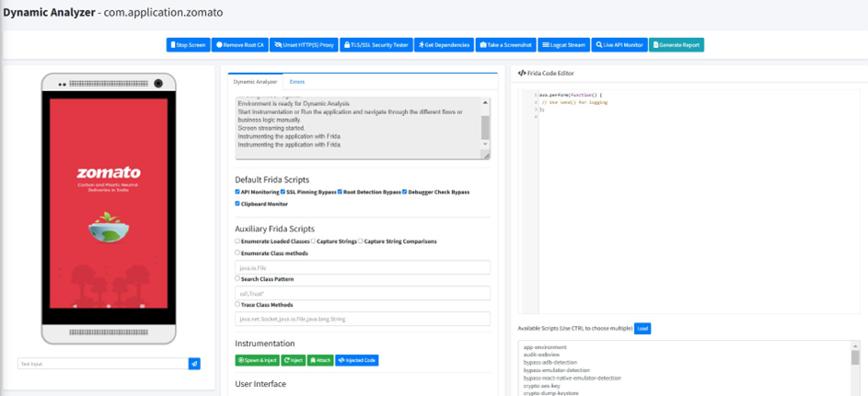Click the green Inject button
This screenshot has width=868, height=396.
point(294,361)
